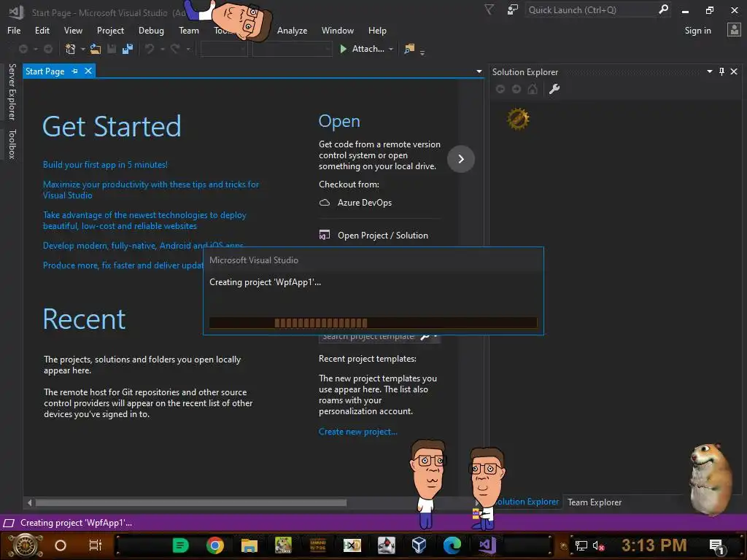Click the Start Page scroll-left arrow

point(29,502)
